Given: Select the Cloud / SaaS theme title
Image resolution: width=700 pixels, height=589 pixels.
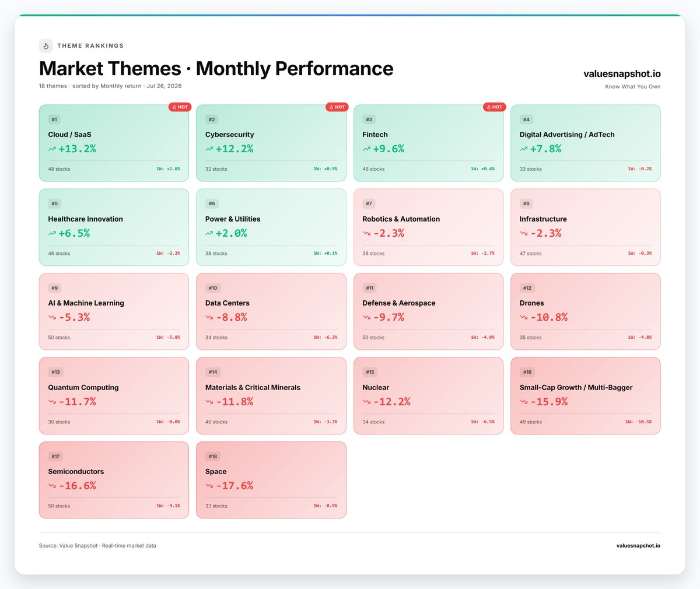Looking at the screenshot, I should tap(69, 135).
